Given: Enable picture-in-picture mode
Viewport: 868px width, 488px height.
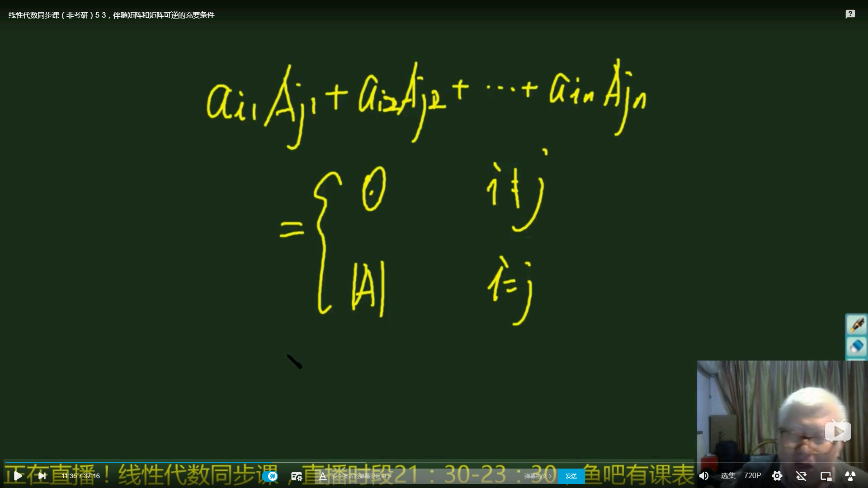Looking at the screenshot, I should coord(826,476).
